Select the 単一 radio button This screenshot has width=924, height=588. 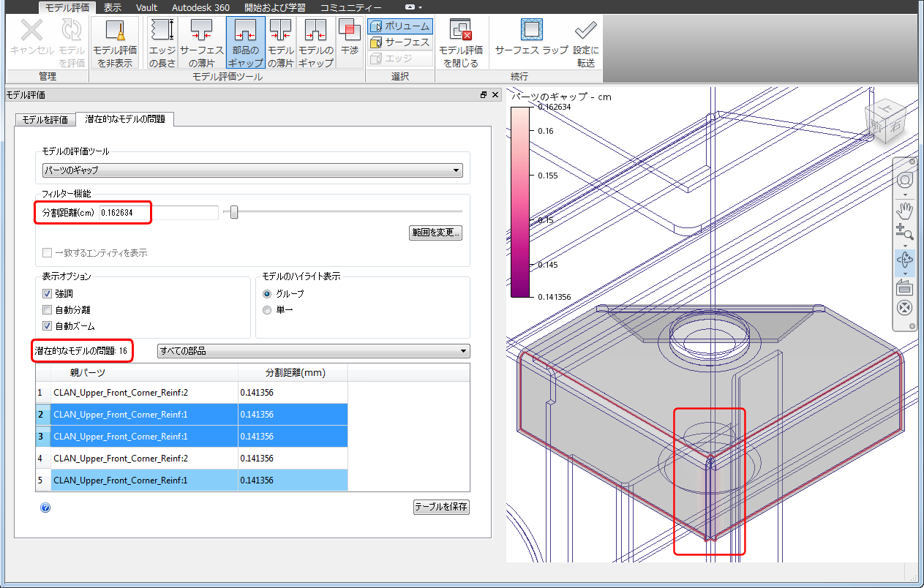[x=267, y=309]
